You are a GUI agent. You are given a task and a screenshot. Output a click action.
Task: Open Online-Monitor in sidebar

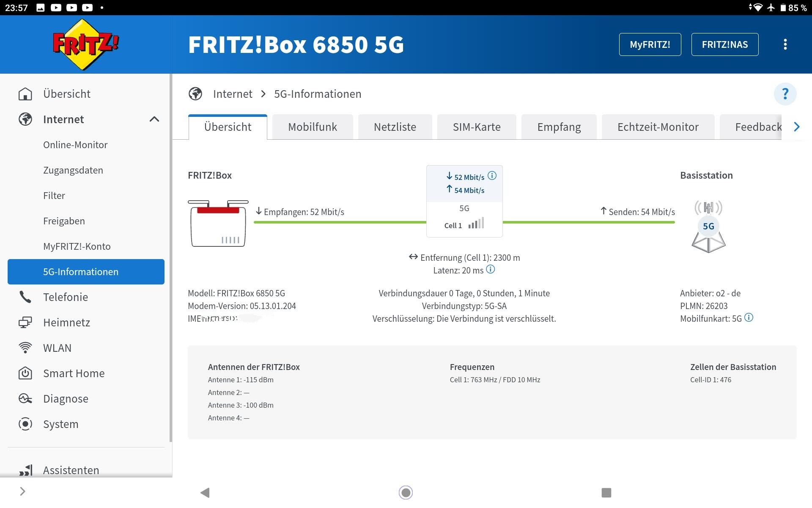[x=75, y=145]
